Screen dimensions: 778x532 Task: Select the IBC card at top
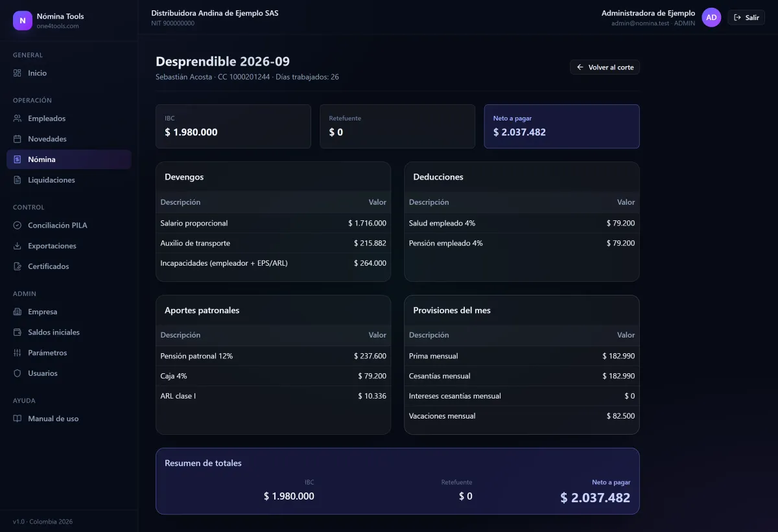tap(233, 126)
